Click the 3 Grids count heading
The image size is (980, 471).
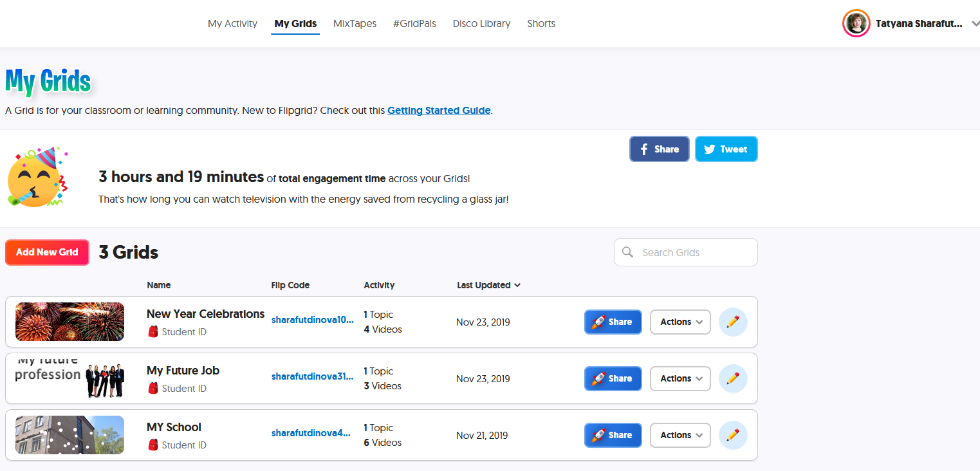[129, 252]
